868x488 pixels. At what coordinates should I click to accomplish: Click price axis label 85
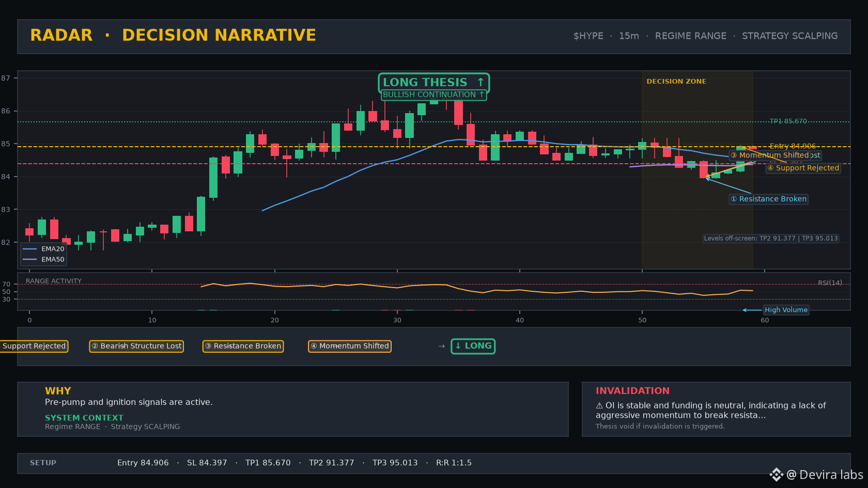[6, 144]
